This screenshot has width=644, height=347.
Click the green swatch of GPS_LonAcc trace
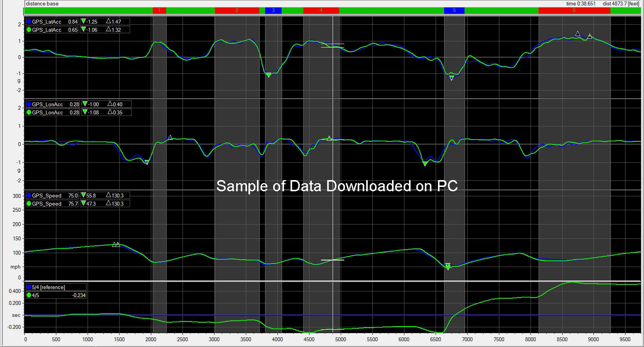[29, 112]
